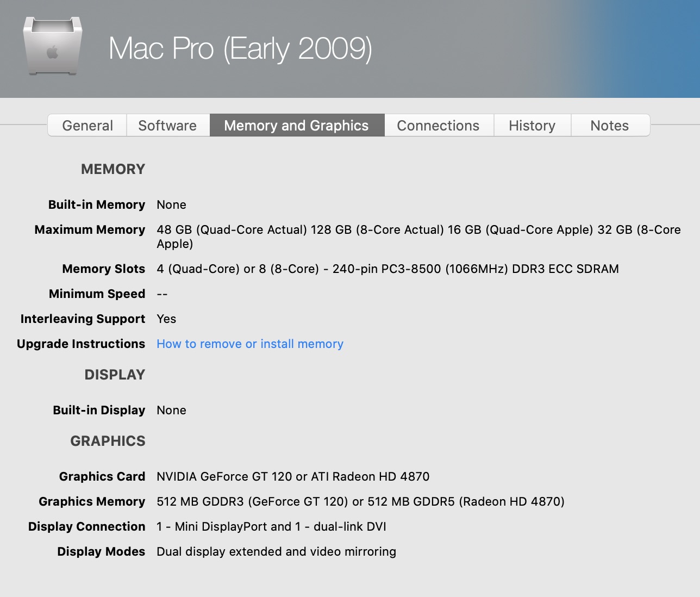Select the 'Memory Slots' label
Image resolution: width=700 pixels, height=597 pixels.
[x=103, y=269]
